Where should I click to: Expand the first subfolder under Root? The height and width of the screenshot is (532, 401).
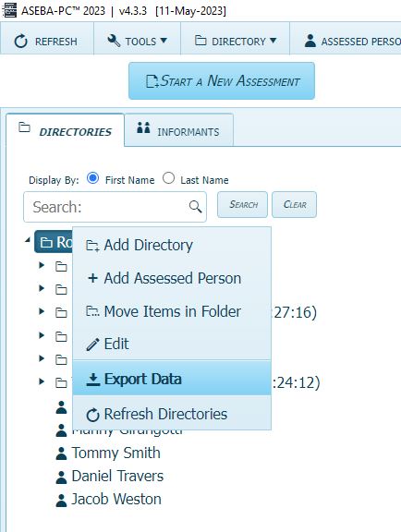(x=42, y=265)
